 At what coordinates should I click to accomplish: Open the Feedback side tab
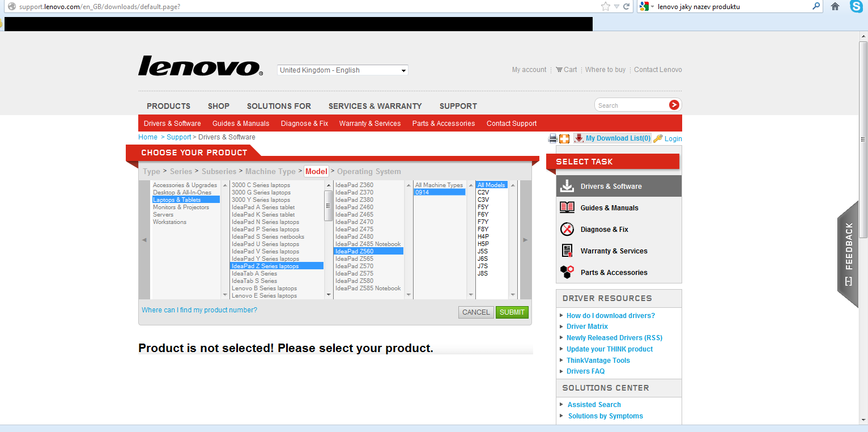coord(848,254)
